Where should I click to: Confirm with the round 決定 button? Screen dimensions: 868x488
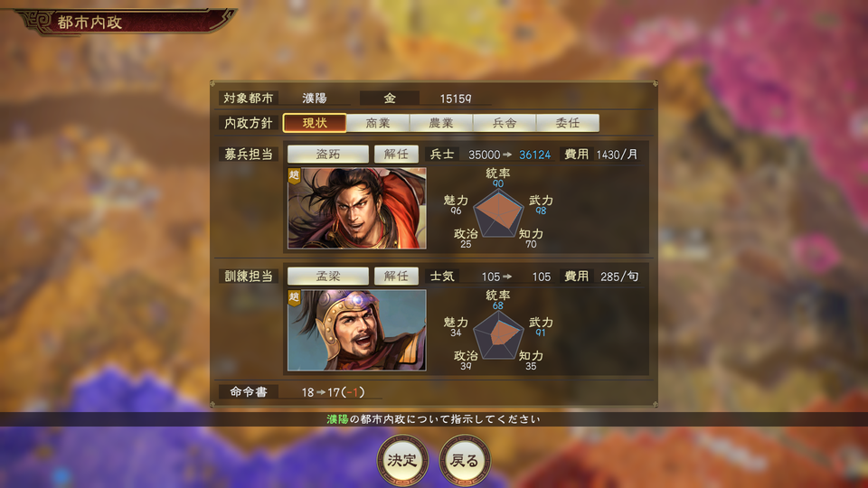click(402, 460)
